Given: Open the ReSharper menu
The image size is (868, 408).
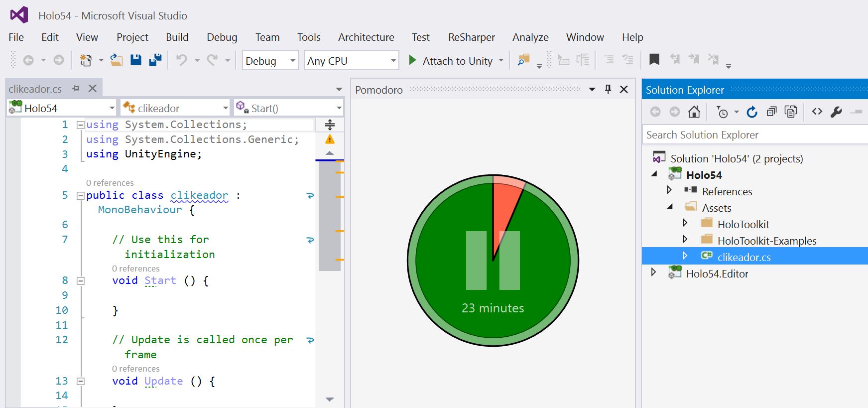Looking at the screenshot, I should [x=471, y=37].
